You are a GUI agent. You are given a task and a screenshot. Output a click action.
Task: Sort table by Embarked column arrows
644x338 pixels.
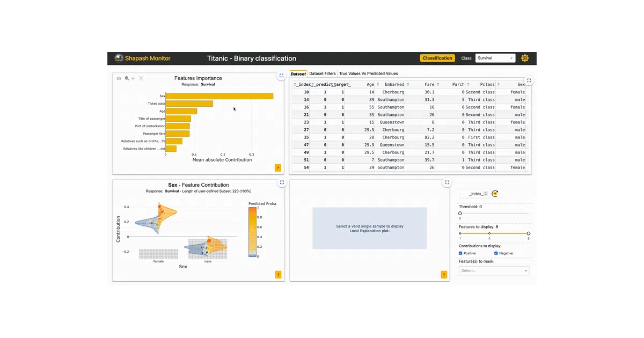pyautogui.click(x=377, y=84)
